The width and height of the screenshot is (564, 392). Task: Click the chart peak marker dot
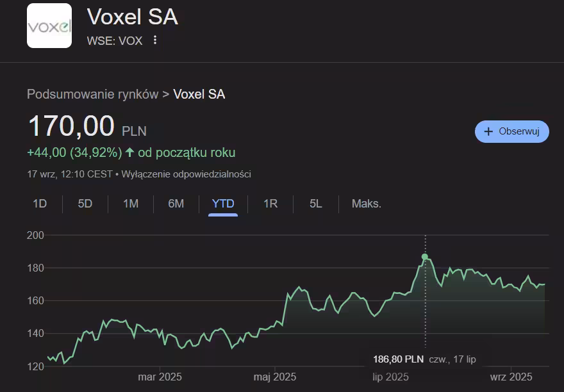coord(425,257)
